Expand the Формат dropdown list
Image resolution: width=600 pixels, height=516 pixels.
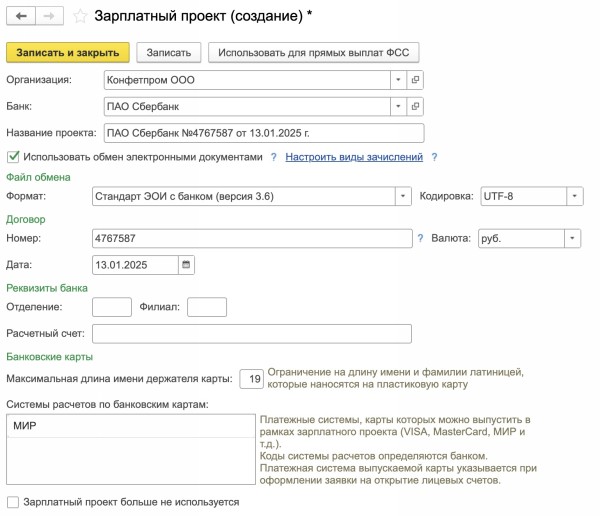pos(403,196)
